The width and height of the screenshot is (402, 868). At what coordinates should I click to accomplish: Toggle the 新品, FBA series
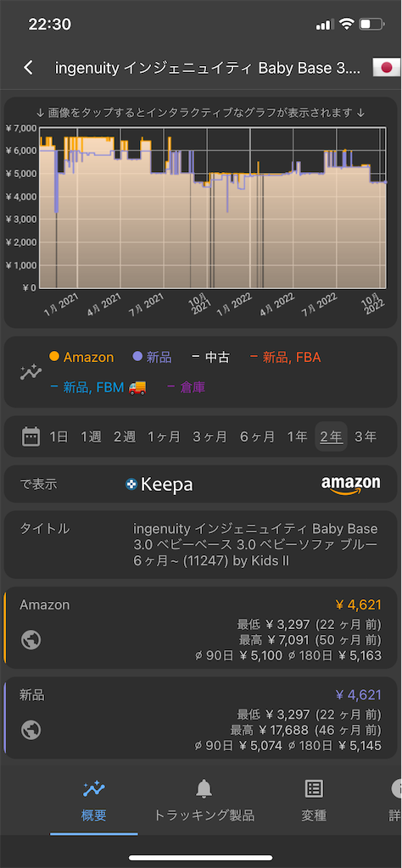point(285,357)
